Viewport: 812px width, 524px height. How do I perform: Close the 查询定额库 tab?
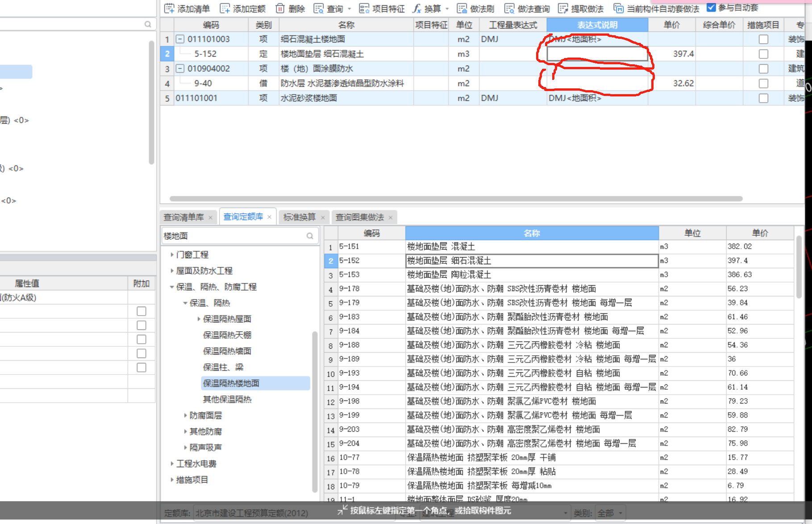pos(269,217)
